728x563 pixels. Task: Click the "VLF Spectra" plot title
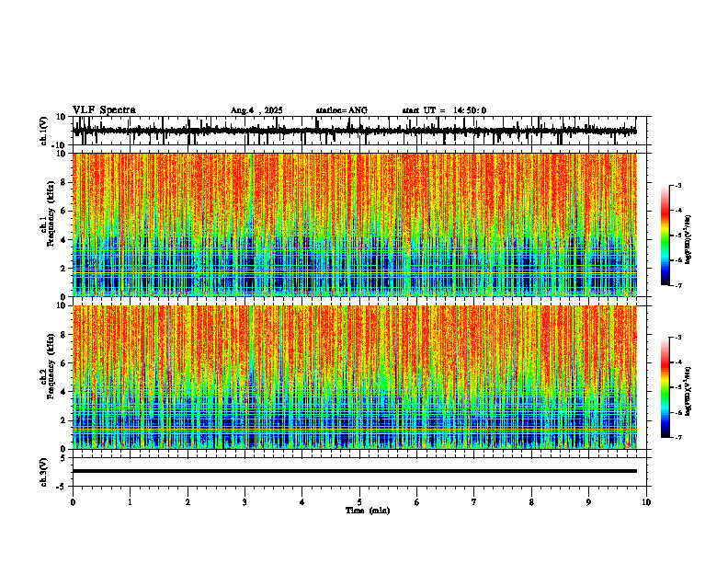(x=104, y=110)
